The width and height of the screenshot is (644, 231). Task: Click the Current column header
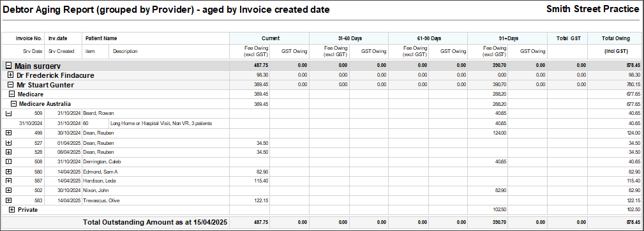pyautogui.click(x=270, y=38)
